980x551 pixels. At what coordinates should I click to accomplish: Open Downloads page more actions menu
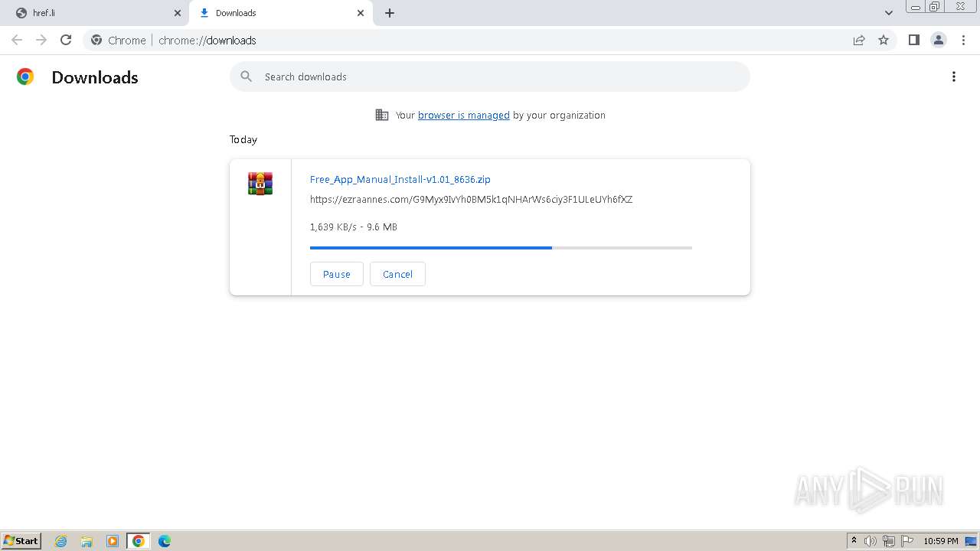tap(954, 77)
